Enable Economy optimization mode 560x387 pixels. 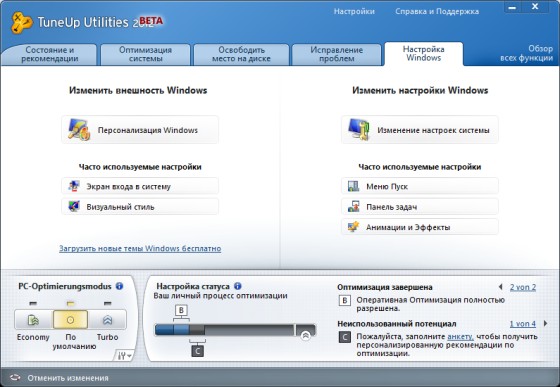click(x=33, y=320)
